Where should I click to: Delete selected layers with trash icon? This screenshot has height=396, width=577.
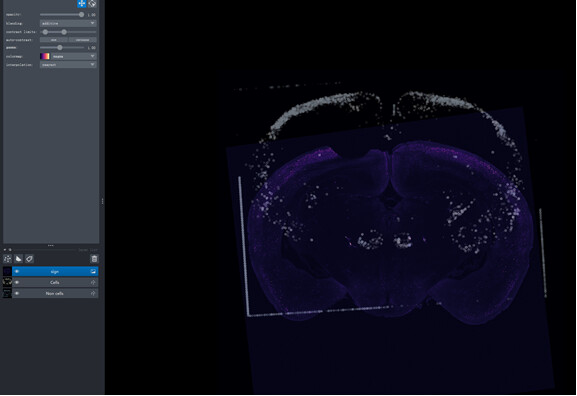94,259
